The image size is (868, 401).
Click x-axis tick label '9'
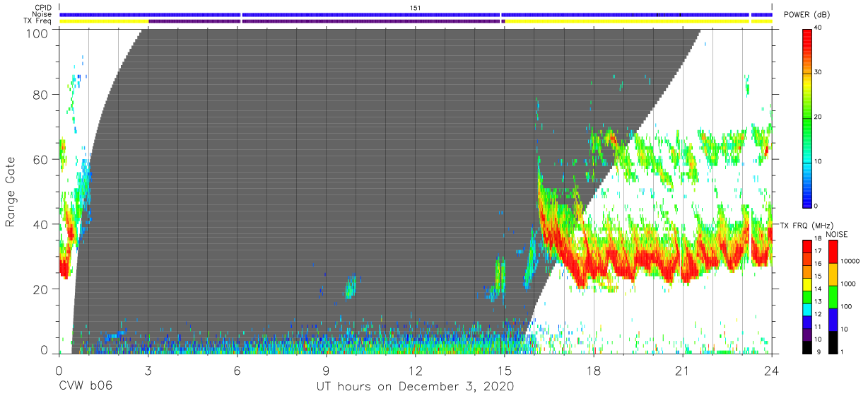tap(327, 370)
